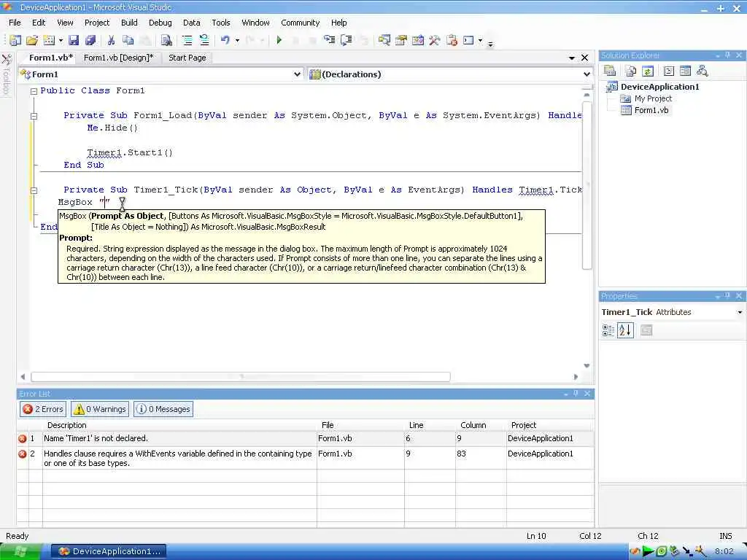Toggle the 2 Errors filter button
The width and height of the screenshot is (747, 560).
pos(43,409)
